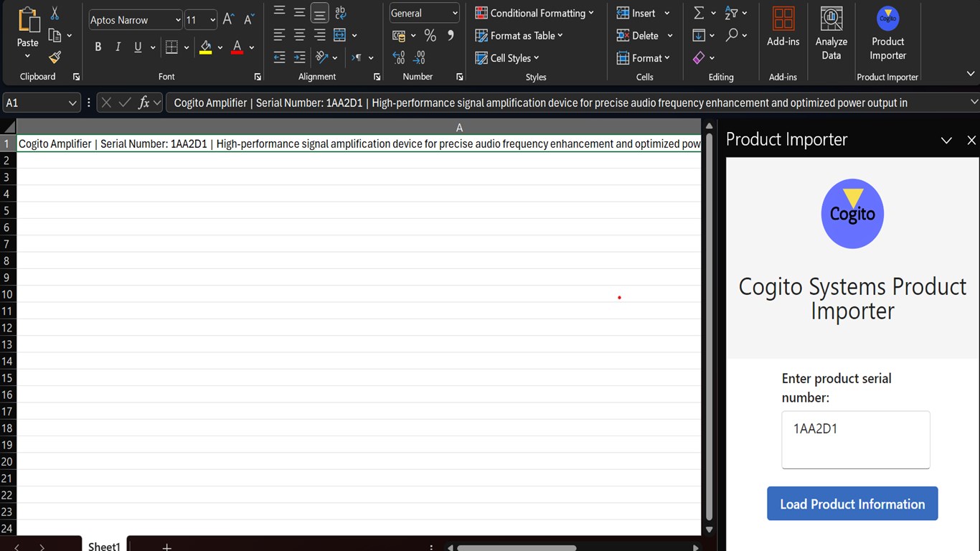Click the text direction paragraph icon
Screen dimensions: 980x551
point(357,57)
